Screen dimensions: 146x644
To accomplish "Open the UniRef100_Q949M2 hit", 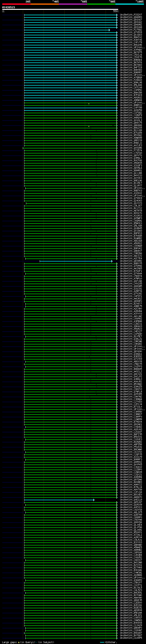I will click(131, 25).
